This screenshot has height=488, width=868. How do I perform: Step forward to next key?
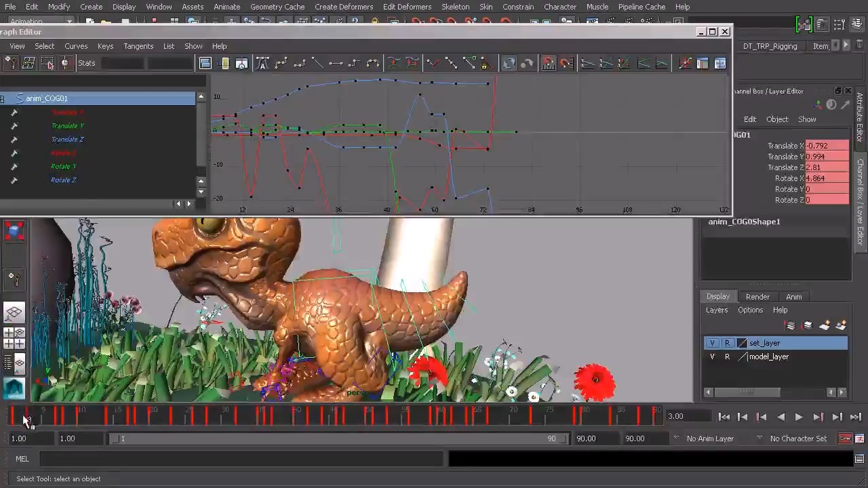(818, 417)
